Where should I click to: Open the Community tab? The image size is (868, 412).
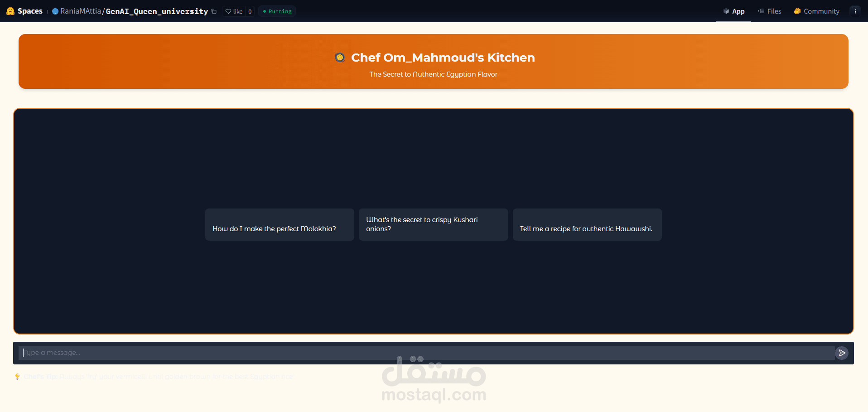point(821,11)
